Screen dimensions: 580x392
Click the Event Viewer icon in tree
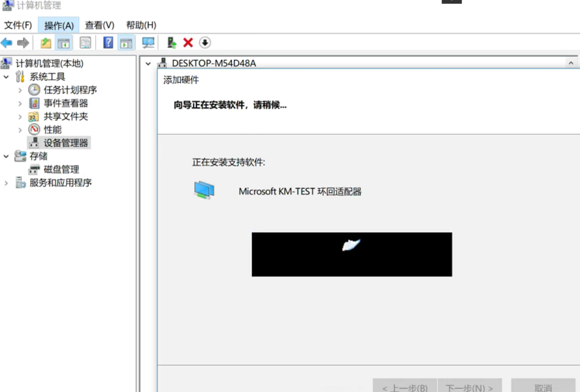pos(34,103)
